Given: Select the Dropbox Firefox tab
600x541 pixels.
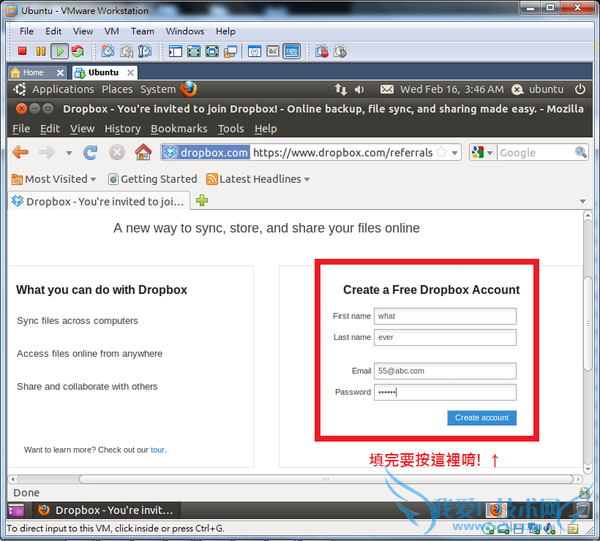Looking at the screenshot, I should coord(98,201).
